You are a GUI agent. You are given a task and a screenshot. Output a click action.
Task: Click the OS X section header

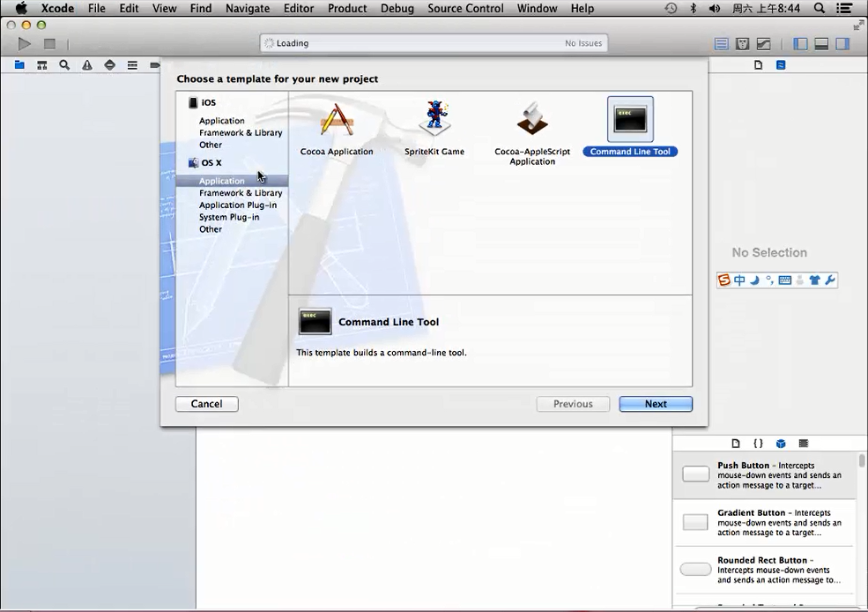click(204, 163)
